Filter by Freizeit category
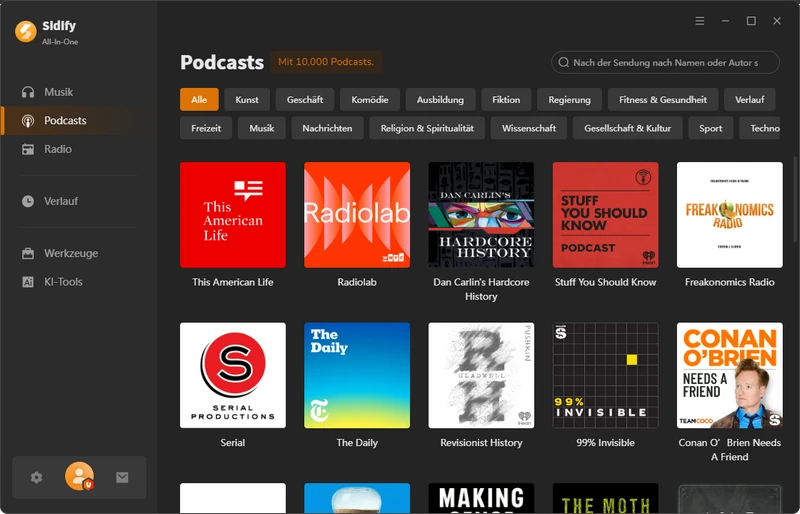The width and height of the screenshot is (800, 514). tap(206, 128)
